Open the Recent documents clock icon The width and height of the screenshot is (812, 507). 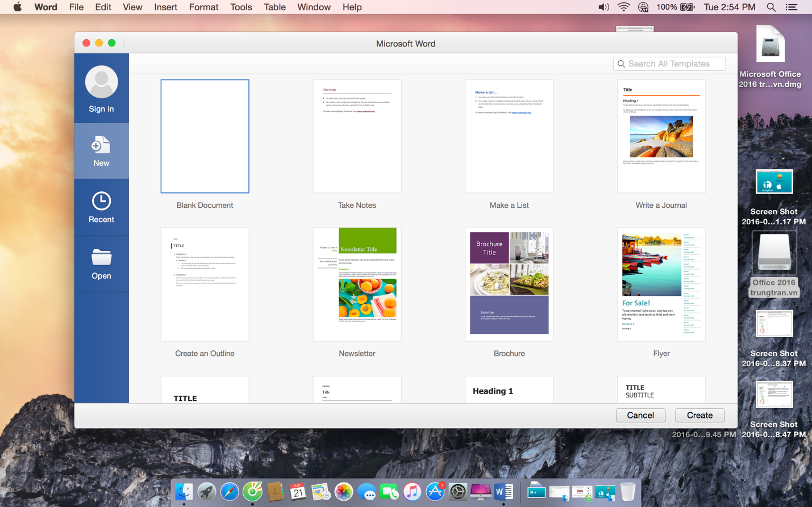coord(101,200)
